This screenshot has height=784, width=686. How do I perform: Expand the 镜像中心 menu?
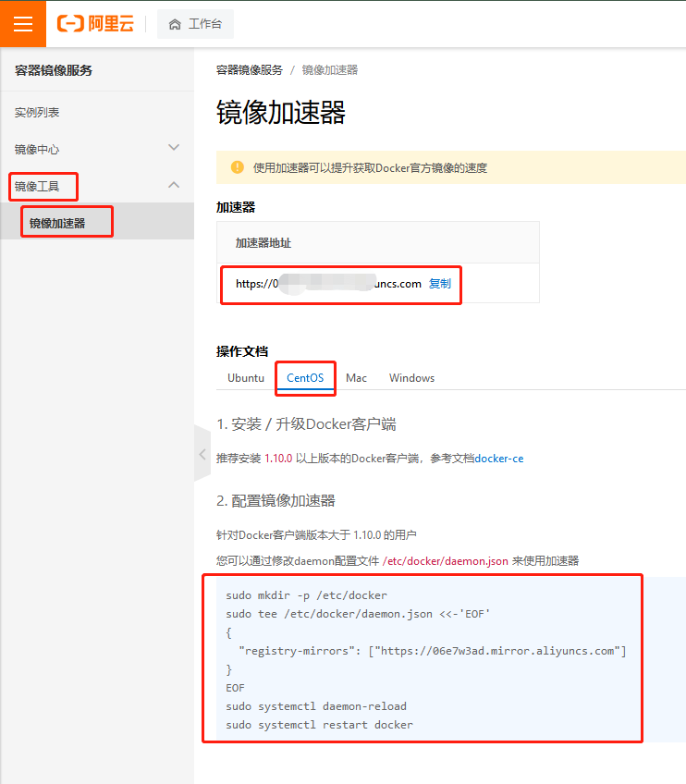(97, 149)
